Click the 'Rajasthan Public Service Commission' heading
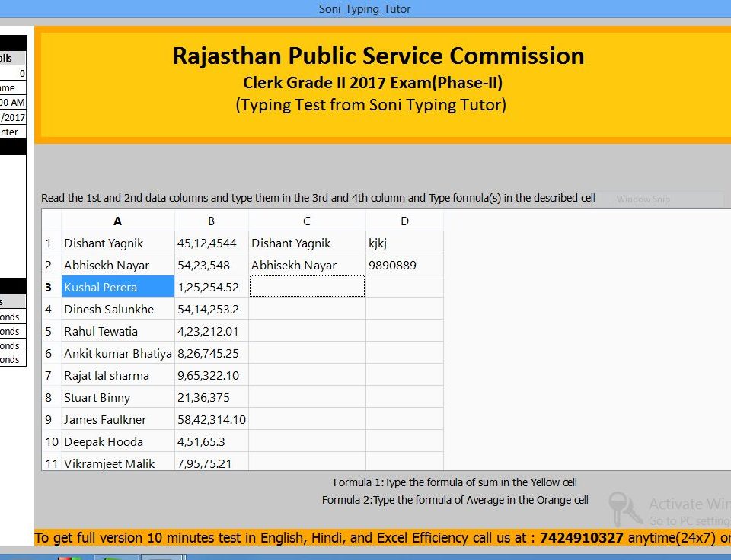The width and height of the screenshot is (731, 560). [378, 56]
